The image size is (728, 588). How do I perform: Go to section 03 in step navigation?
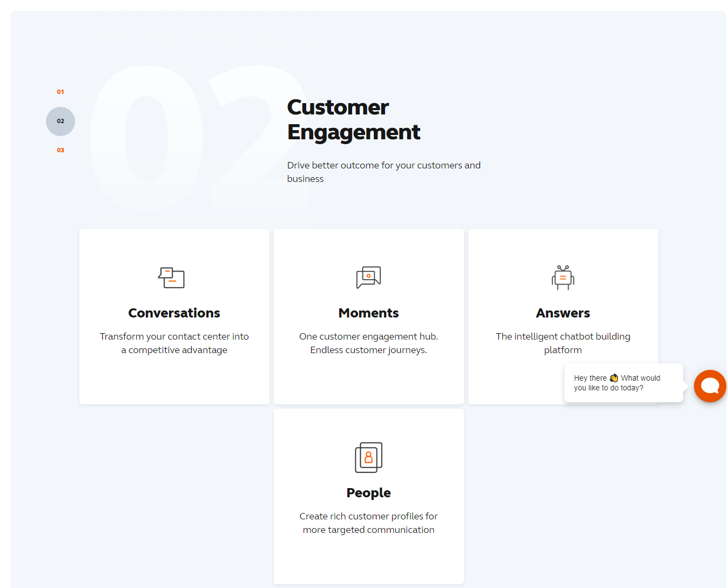coord(60,150)
